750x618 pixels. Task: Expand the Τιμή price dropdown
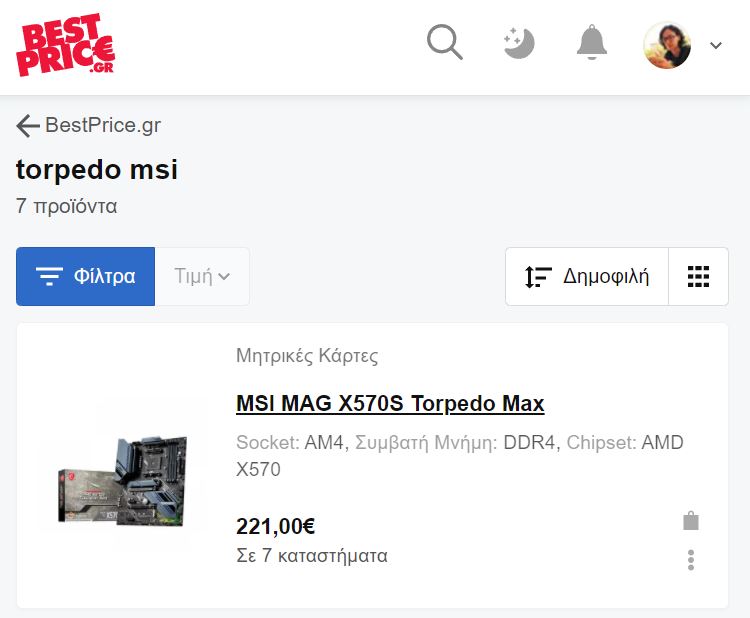click(202, 276)
